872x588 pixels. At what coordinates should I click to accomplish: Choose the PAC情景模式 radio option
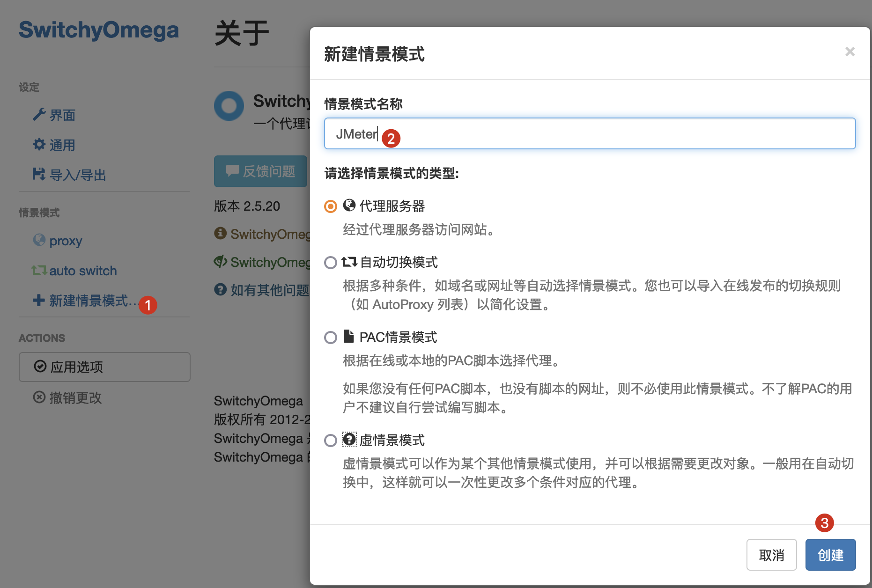[x=331, y=338]
